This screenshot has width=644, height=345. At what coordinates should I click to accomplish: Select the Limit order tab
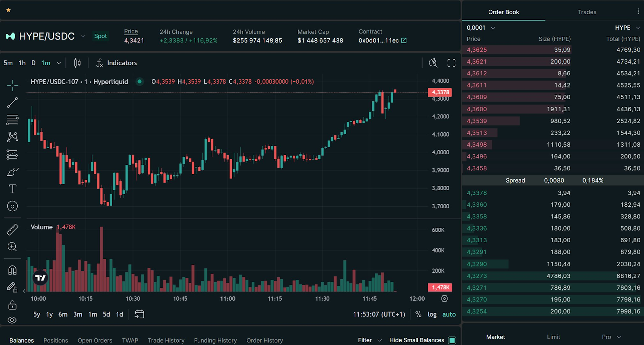coord(553,337)
